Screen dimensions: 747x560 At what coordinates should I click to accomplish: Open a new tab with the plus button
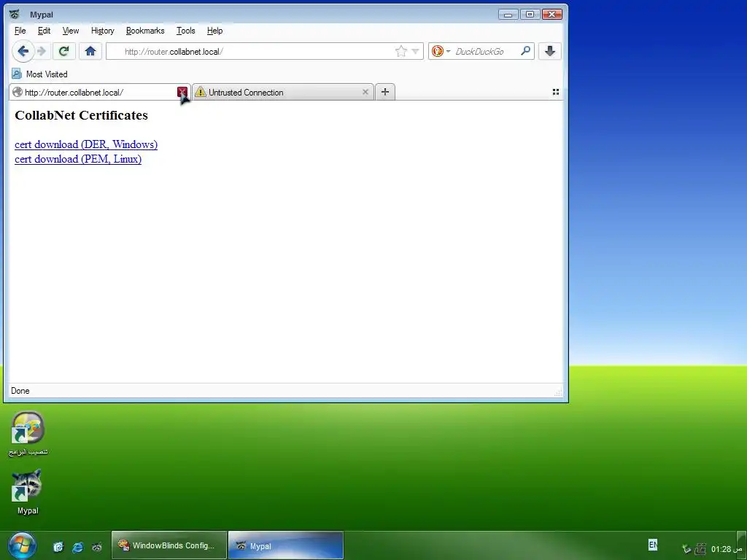point(385,92)
